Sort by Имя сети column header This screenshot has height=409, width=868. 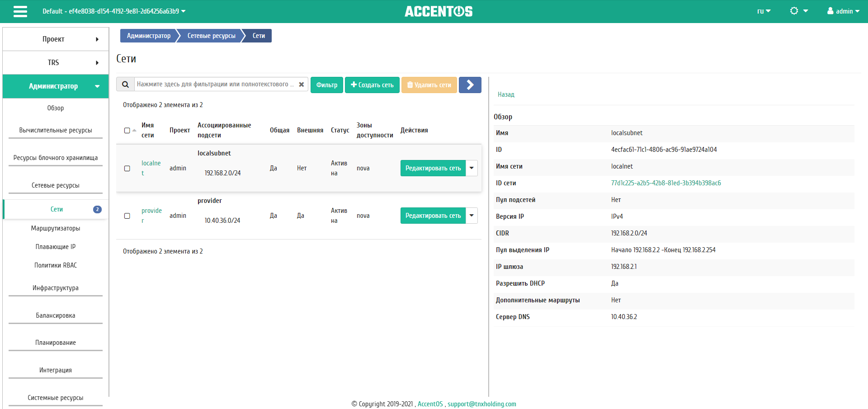[148, 130]
